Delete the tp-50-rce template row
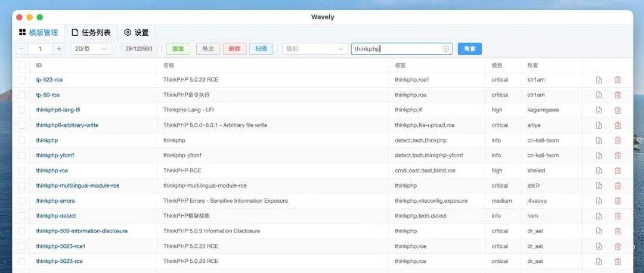The height and width of the screenshot is (273, 644). 617,95
